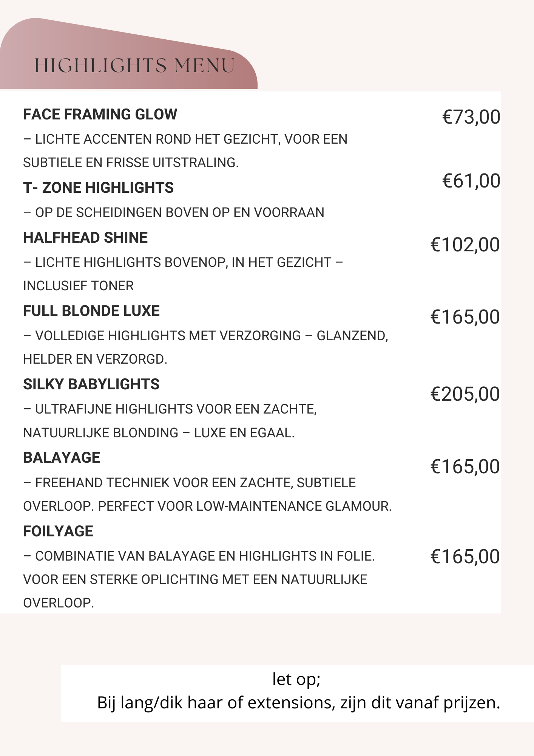Select the FACE FRAMING GLOW heading
Screen dimensions: 534x756
[100, 114]
